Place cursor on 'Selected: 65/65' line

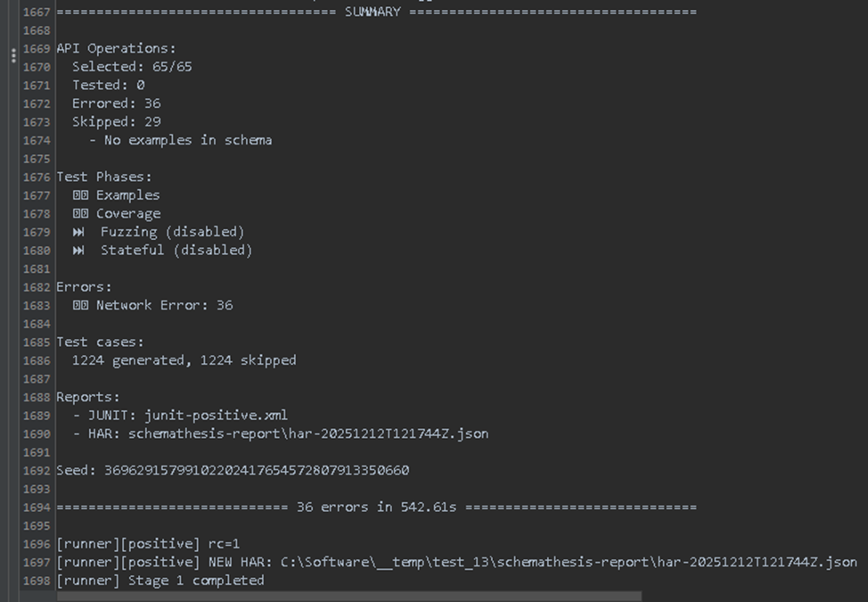tap(132, 67)
